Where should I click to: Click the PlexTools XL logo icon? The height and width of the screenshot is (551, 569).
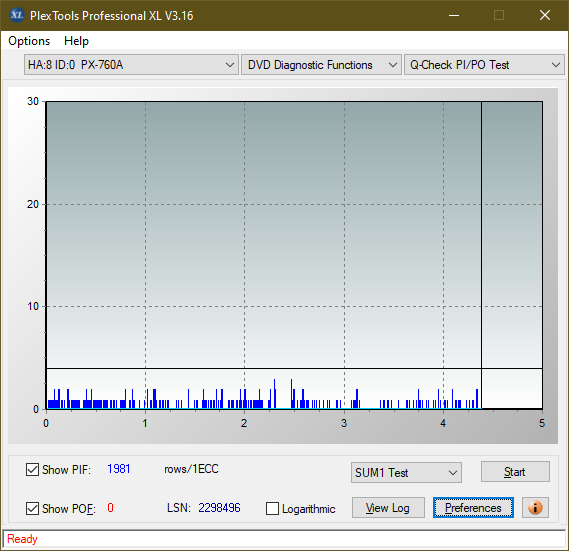pyautogui.click(x=16, y=15)
